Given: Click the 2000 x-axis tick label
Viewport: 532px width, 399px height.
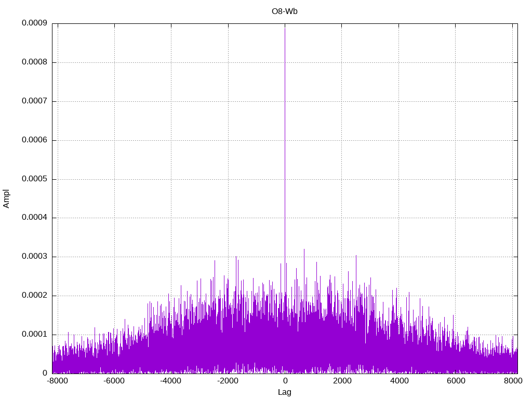Looking at the screenshot, I should point(342,381).
